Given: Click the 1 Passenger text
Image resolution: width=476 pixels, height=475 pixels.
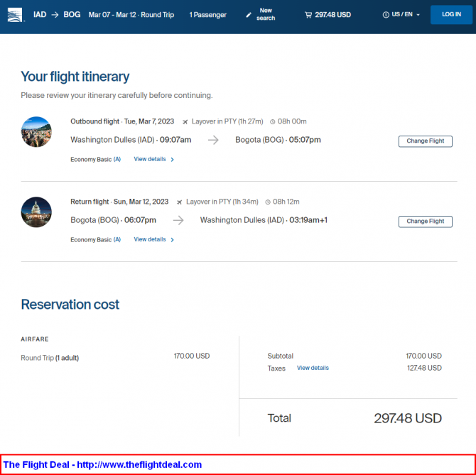Looking at the screenshot, I should pyautogui.click(x=208, y=15).
